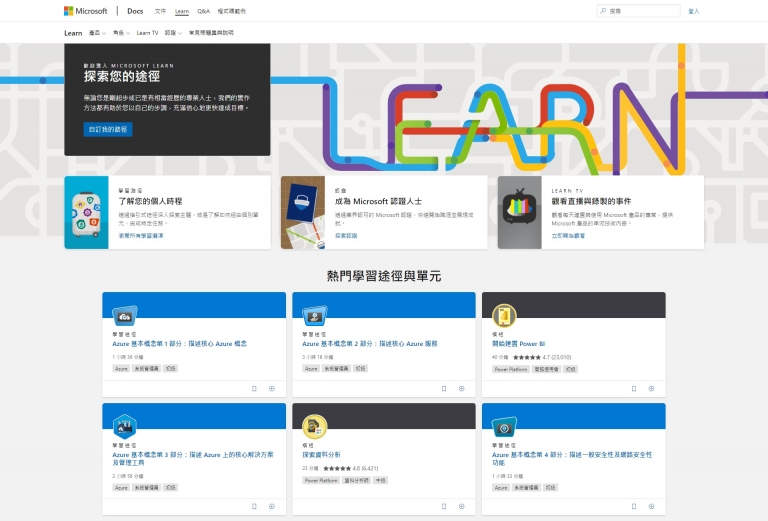Screen dimensions: 768x521
Task: Expand the 產品 dropdown in the Learn bar
Action: tap(97, 33)
